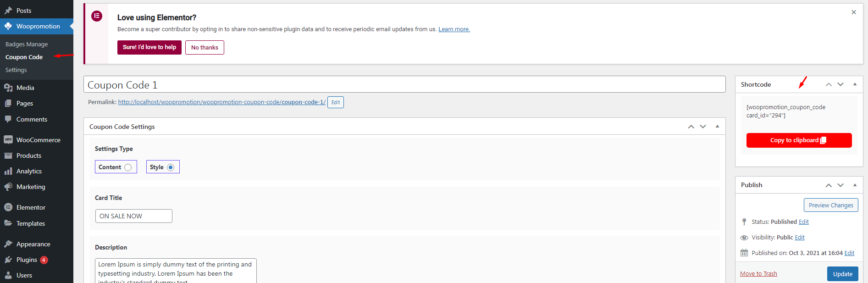
Task: Select the Style settings type radio
Action: [x=171, y=167]
